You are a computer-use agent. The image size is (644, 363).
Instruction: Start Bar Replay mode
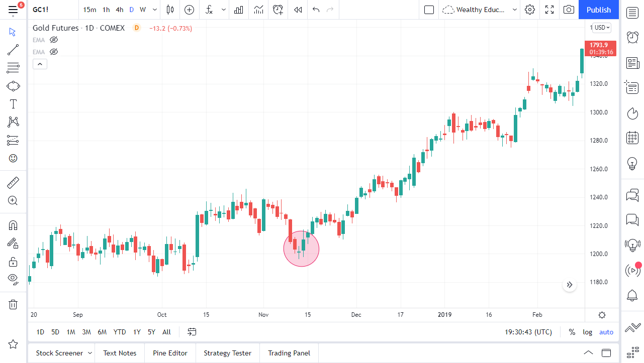298,10
